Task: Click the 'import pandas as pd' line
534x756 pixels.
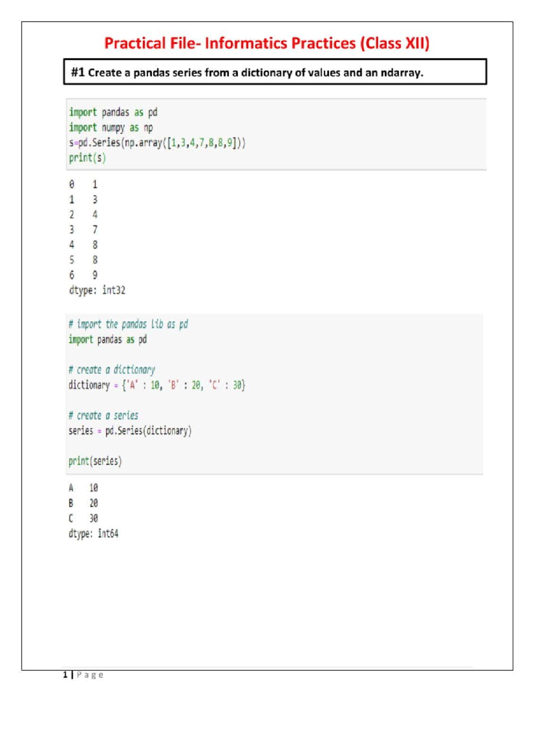Action: pos(113,112)
